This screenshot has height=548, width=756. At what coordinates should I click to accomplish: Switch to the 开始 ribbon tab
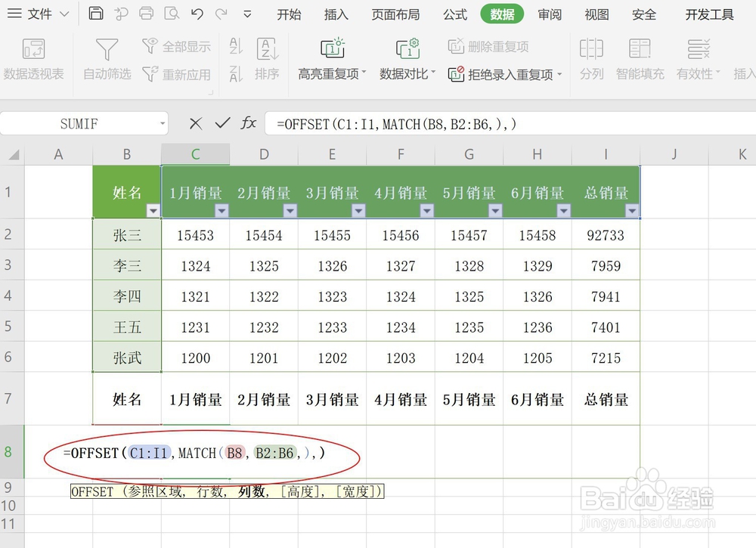[288, 13]
